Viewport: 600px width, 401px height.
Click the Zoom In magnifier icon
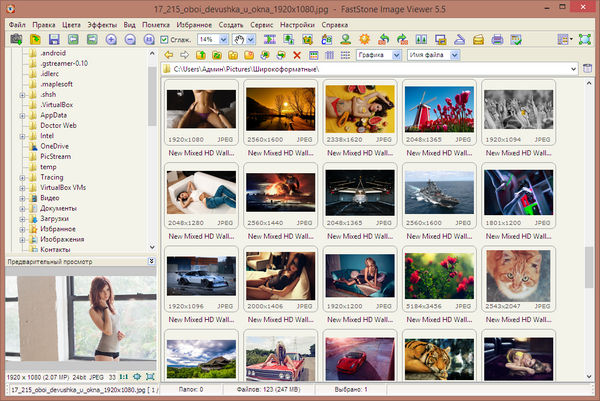pos(112,39)
